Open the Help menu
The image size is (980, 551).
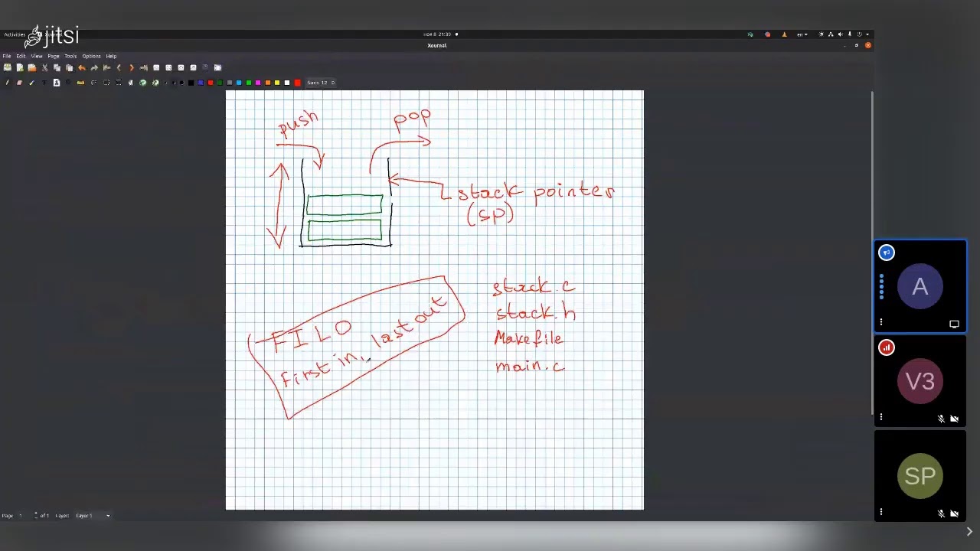[x=111, y=56]
